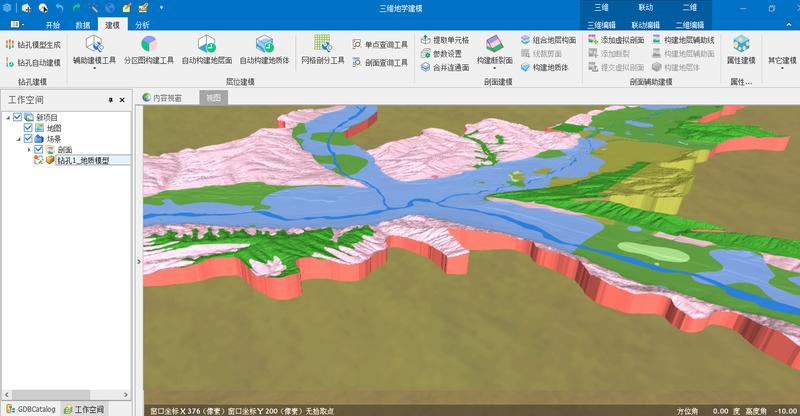Viewport: 800px width, 416px height.
Task: Open the 属性建模 attribute modeling cube icon
Action: click(x=741, y=43)
